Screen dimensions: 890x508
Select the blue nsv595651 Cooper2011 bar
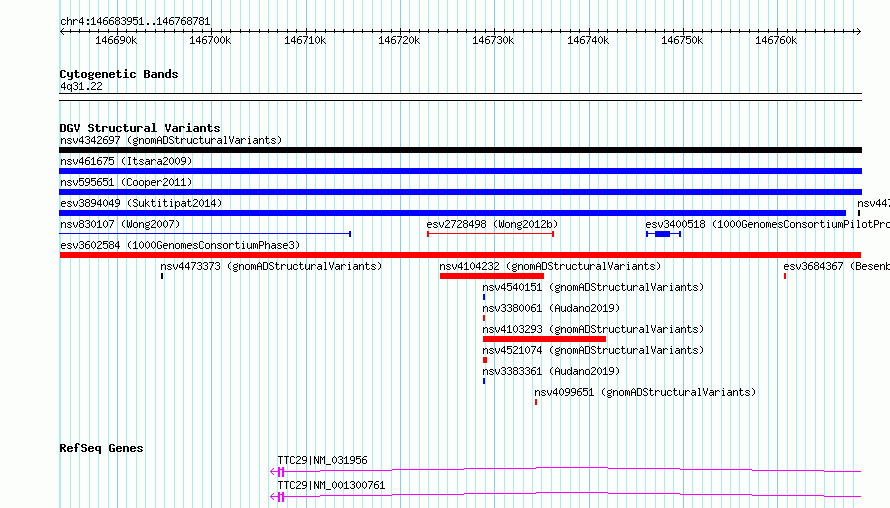click(x=460, y=192)
